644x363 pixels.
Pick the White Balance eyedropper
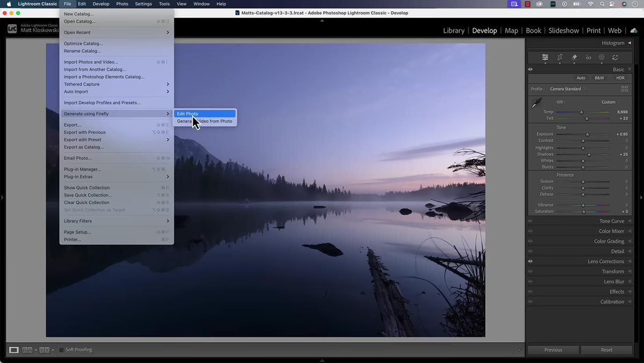point(537,103)
